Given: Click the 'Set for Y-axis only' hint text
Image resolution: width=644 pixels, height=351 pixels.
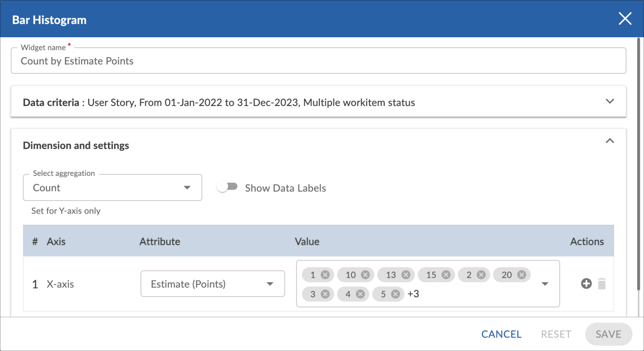Looking at the screenshot, I should tap(66, 211).
